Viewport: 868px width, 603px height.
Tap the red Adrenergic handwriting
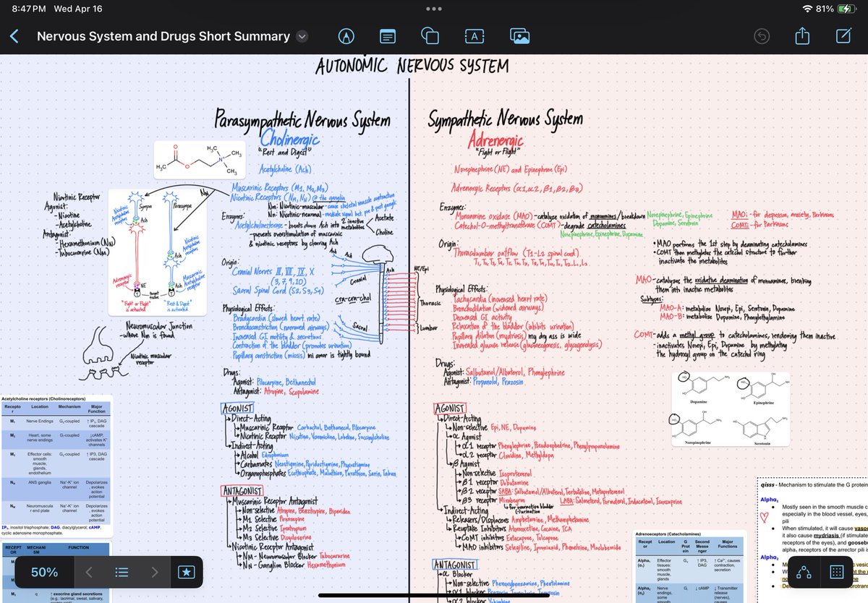coord(495,139)
